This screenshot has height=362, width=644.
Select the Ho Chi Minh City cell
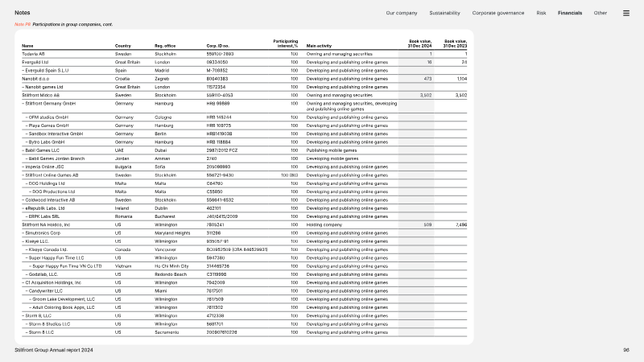click(x=171, y=266)
